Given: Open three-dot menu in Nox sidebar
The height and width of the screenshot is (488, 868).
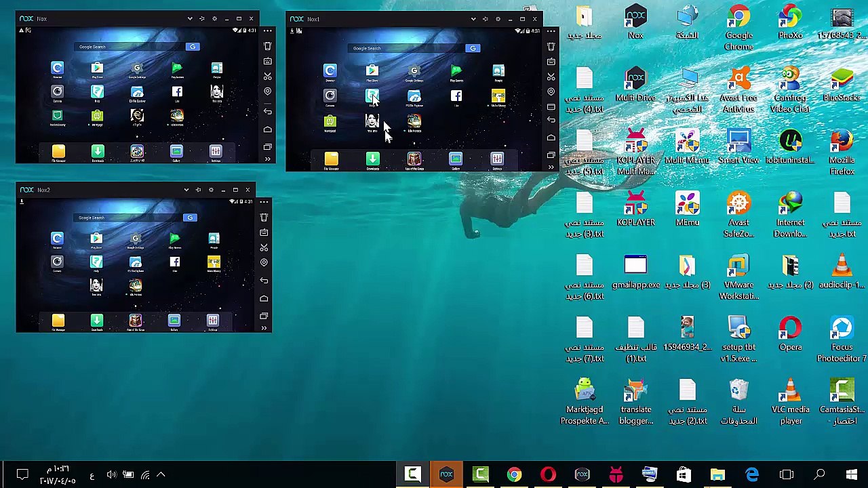Looking at the screenshot, I should pos(268,31).
